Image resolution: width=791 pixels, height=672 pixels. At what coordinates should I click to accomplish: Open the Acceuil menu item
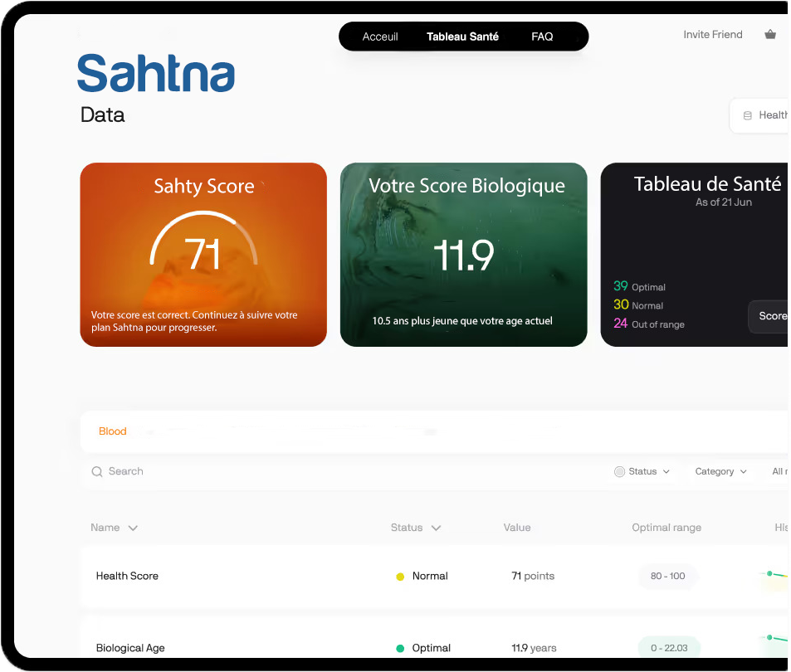[x=380, y=37]
